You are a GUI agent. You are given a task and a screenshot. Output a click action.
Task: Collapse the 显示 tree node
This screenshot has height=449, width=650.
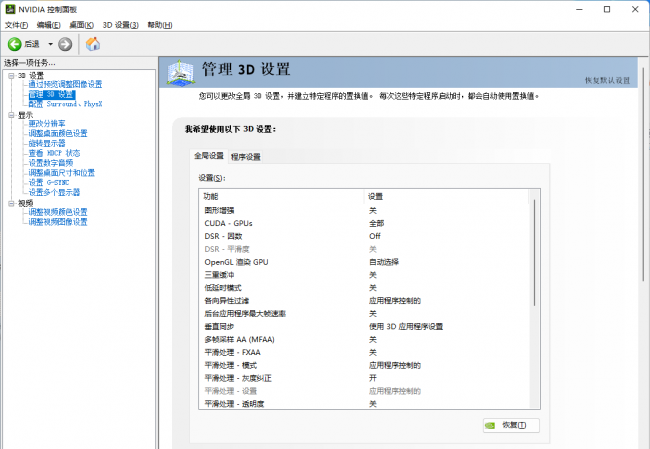(11, 115)
